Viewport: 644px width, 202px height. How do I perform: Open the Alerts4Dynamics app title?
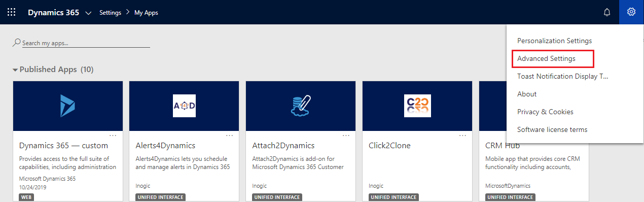point(165,146)
